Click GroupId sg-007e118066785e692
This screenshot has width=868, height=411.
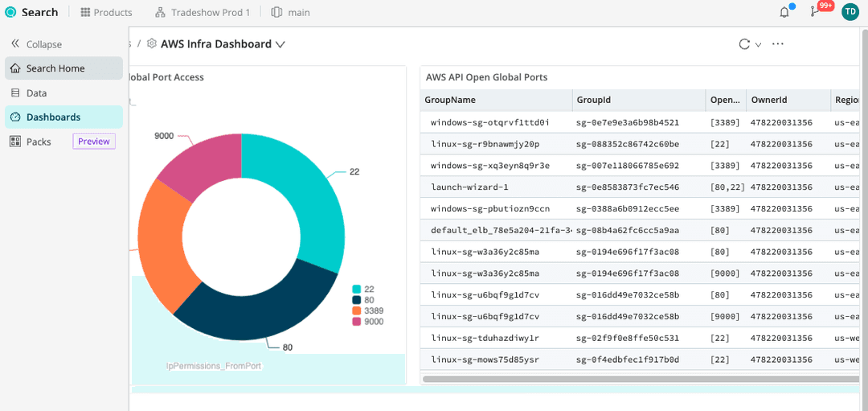(628, 166)
